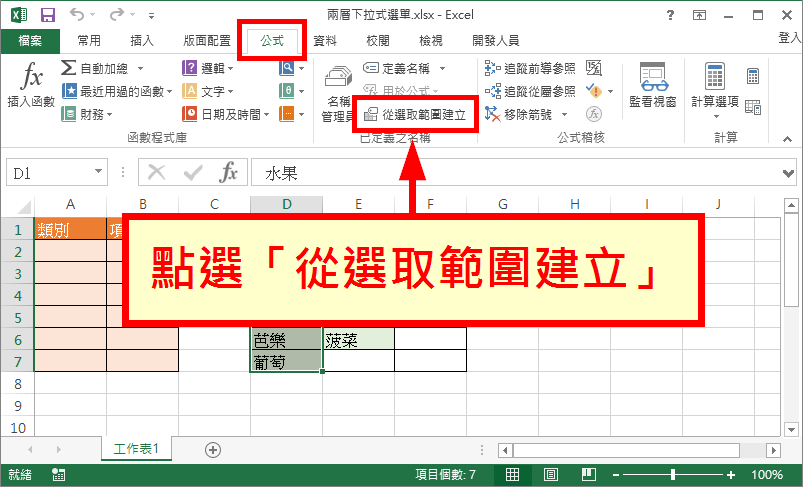Select column A header

pyautogui.click(x=71, y=204)
